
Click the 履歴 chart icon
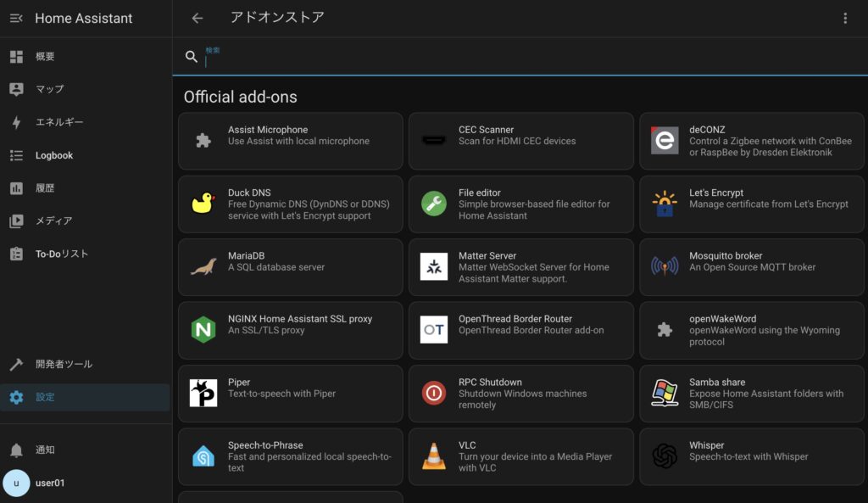tap(16, 188)
